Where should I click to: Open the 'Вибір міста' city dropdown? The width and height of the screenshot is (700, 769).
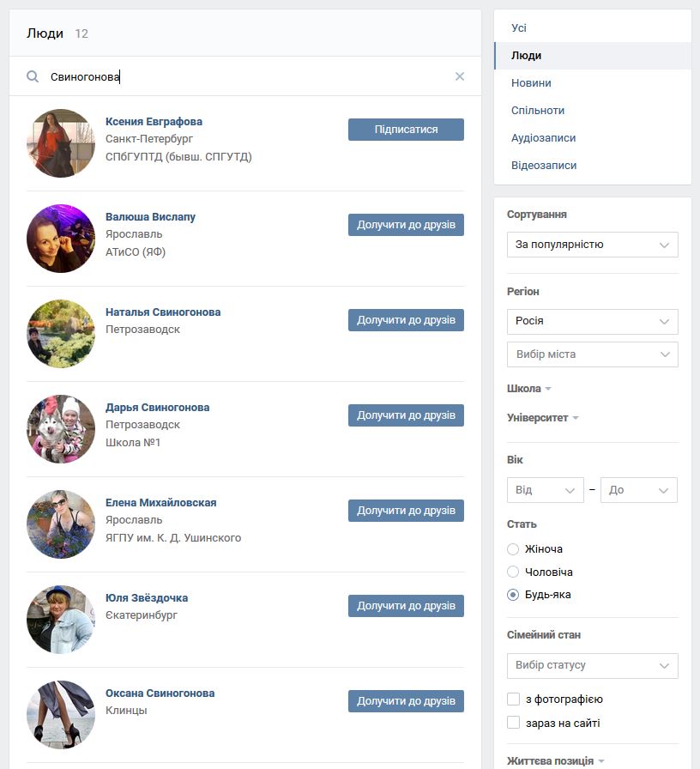pyautogui.click(x=593, y=354)
